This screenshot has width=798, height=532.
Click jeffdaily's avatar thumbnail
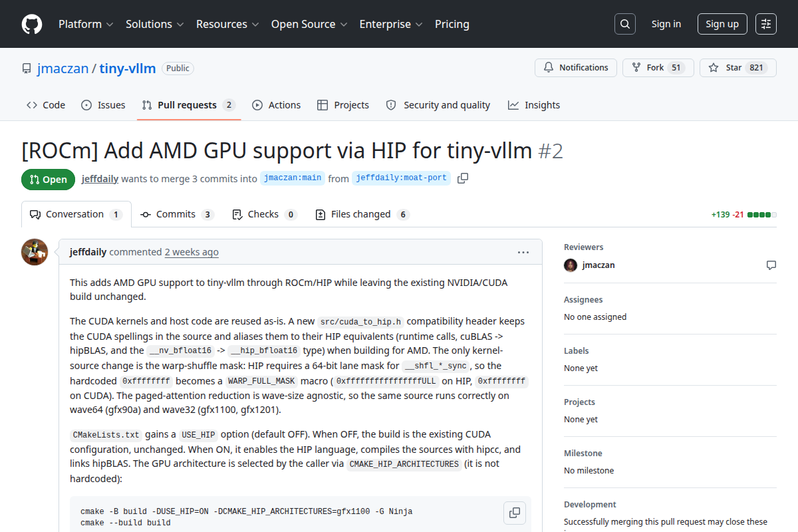point(35,252)
